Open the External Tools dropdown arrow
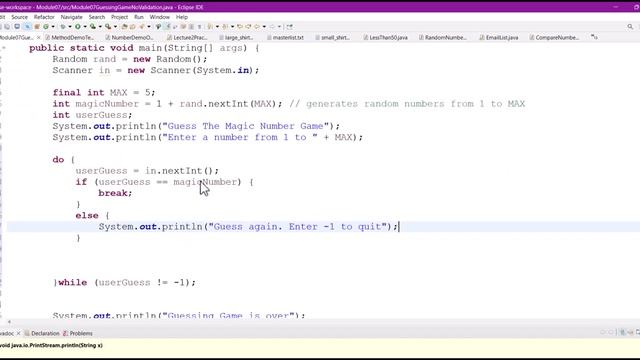Image resolution: width=640 pixels, height=360 pixels. click(x=115, y=27)
